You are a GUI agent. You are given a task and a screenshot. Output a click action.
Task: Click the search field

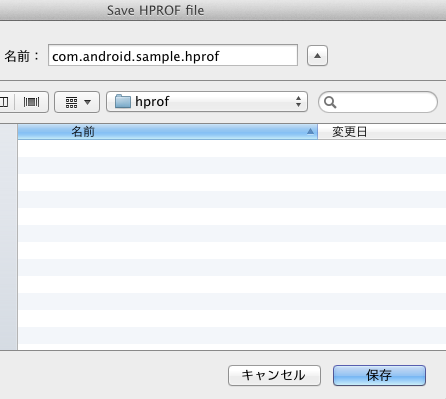click(378, 102)
